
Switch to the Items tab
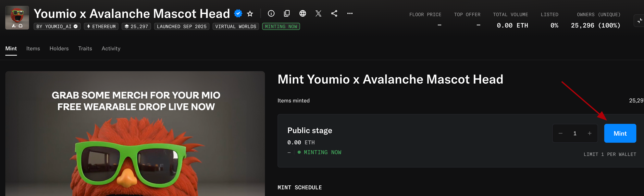[33, 48]
